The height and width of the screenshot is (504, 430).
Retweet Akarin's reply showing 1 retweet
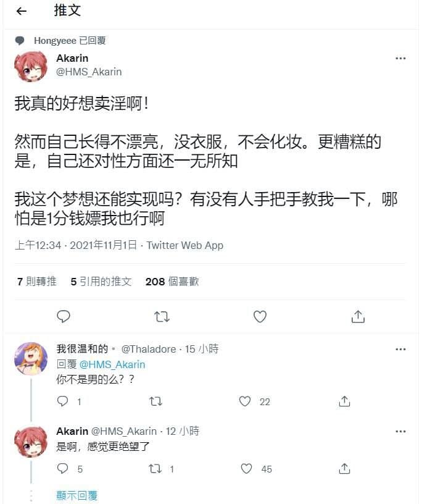(155, 469)
